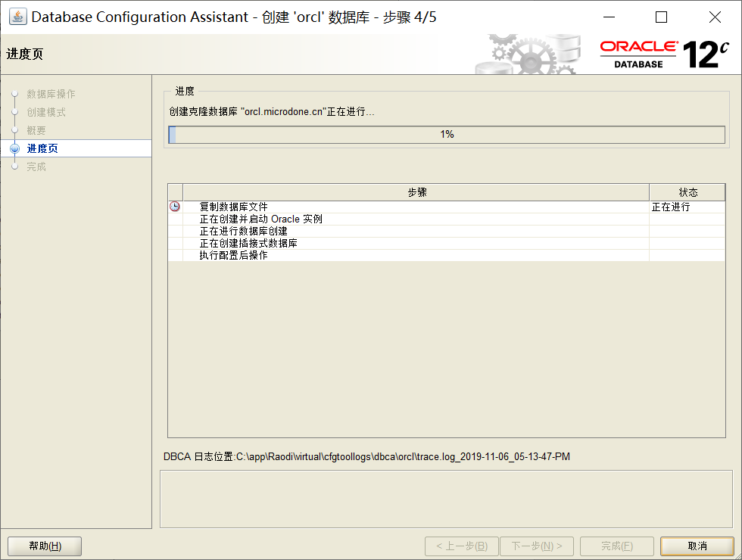The height and width of the screenshot is (560, 742).
Task: Select the 概要 step in sidebar
Action: coord(36,130)
